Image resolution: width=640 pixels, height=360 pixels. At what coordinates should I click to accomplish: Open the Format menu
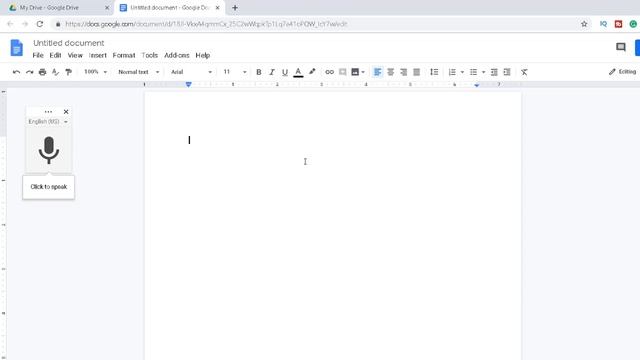tap(124, 55)
